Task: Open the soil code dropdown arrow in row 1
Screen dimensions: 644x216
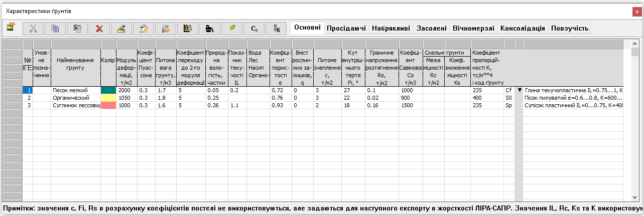Action: click(520, 90)
